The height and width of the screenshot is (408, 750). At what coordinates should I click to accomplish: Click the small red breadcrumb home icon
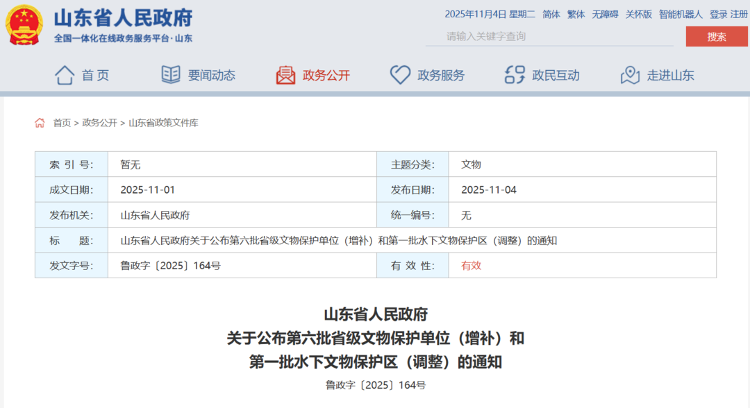[x=40, y=123]
